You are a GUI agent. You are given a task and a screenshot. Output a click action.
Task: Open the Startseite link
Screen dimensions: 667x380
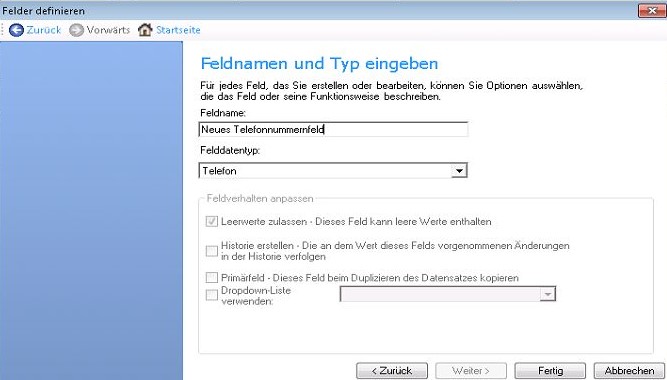178,30
